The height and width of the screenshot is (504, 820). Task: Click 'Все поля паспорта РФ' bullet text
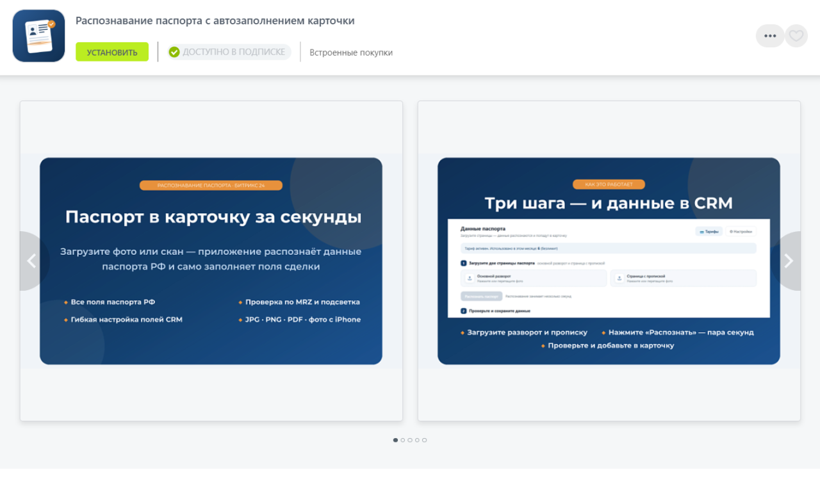[x=113, y=302]
